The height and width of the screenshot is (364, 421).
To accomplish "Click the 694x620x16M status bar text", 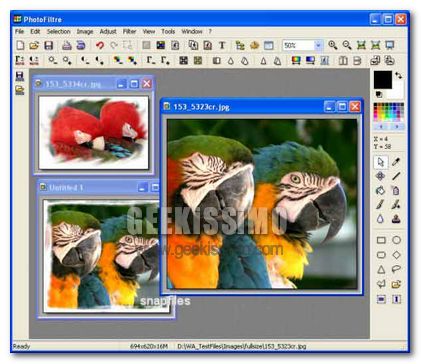I will (148, 346).
